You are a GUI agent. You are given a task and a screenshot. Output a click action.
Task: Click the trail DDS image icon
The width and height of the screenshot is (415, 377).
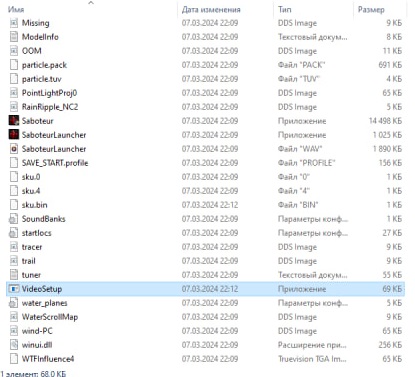[x=14, y=261]
